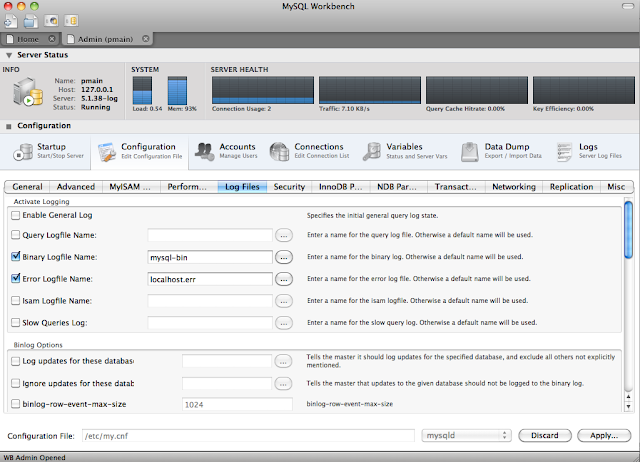Open Data Dump export/import page
Viewport: 640px width, 462px height.
tap(502, 151)
